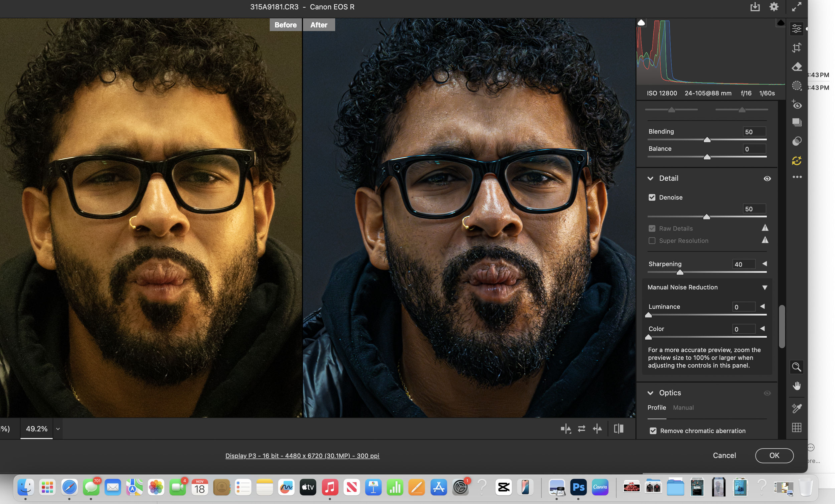Screen dimensions: 835x504
Task: Open the Masking tool
Action: pos(796,86)
